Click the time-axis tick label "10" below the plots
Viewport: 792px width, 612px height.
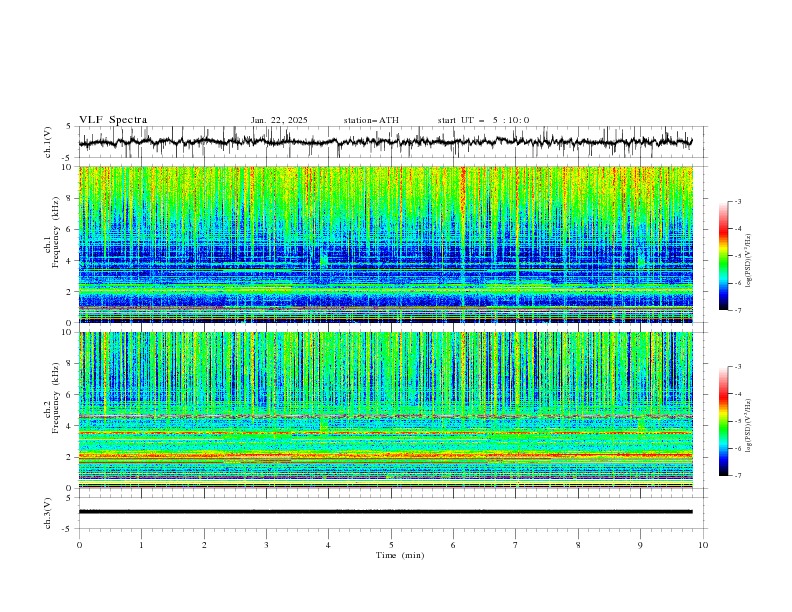[x=703, y=545]
